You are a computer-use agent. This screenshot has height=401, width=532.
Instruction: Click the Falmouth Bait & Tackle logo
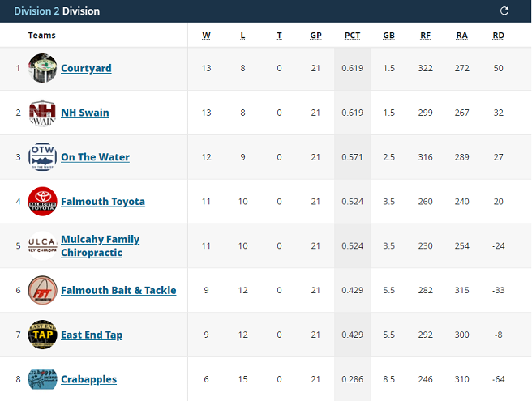click(42, 290)
